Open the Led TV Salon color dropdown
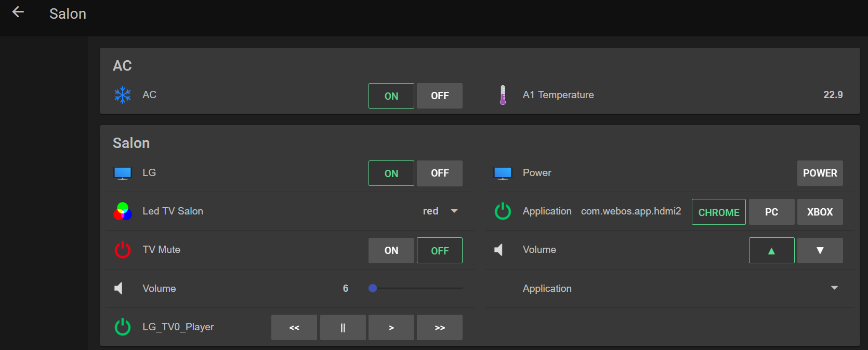 [454, 211]
